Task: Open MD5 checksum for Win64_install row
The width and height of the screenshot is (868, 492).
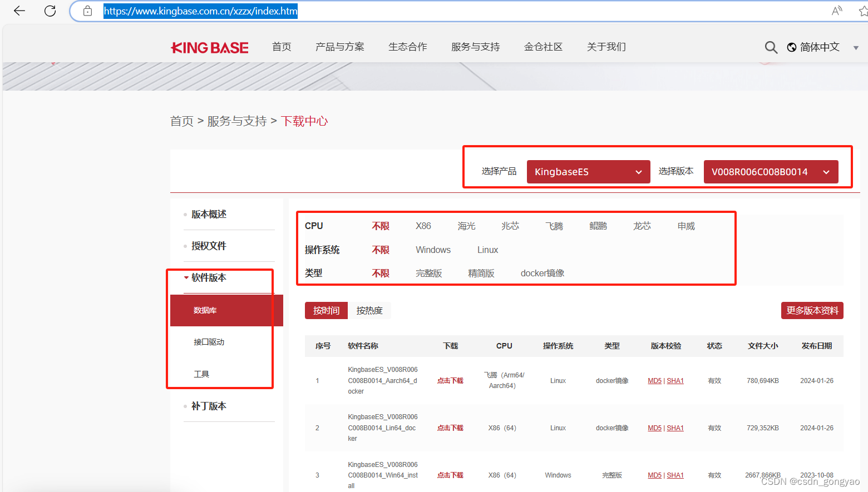Action: coord(654,475)
